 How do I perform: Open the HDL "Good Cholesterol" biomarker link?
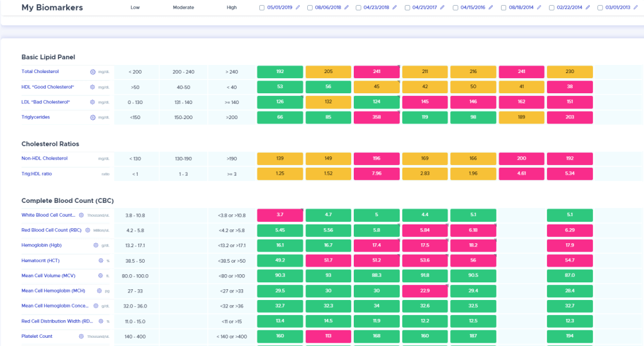(x=48, y=86)
